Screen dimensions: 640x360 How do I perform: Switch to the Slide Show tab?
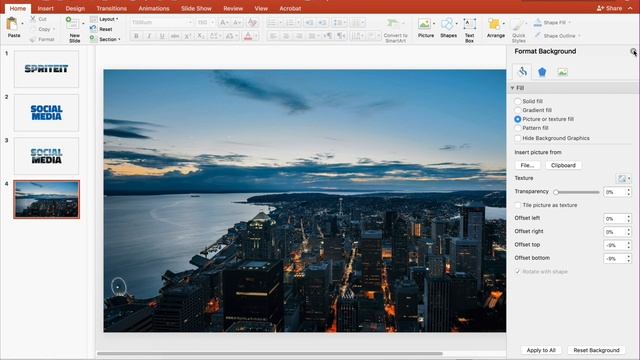pos(196,8)
